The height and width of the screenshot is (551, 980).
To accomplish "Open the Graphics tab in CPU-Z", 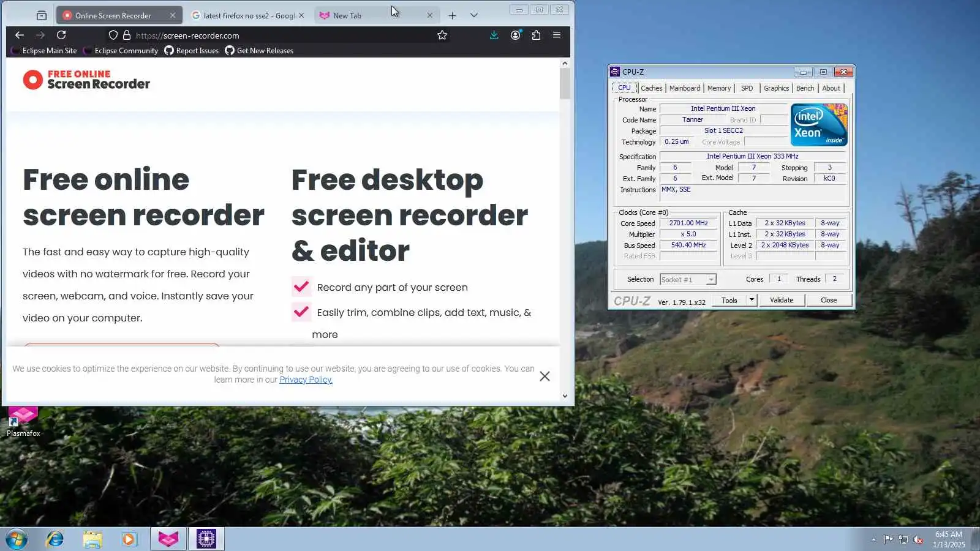I will (x=777, y=88).
